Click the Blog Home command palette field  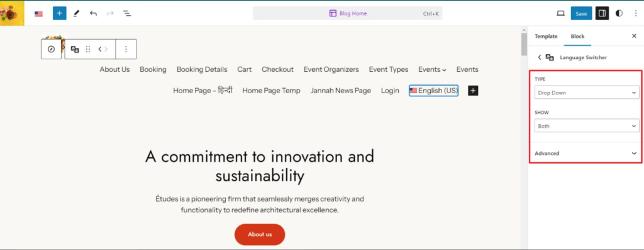pyautogui.click(x=347, y=13)
